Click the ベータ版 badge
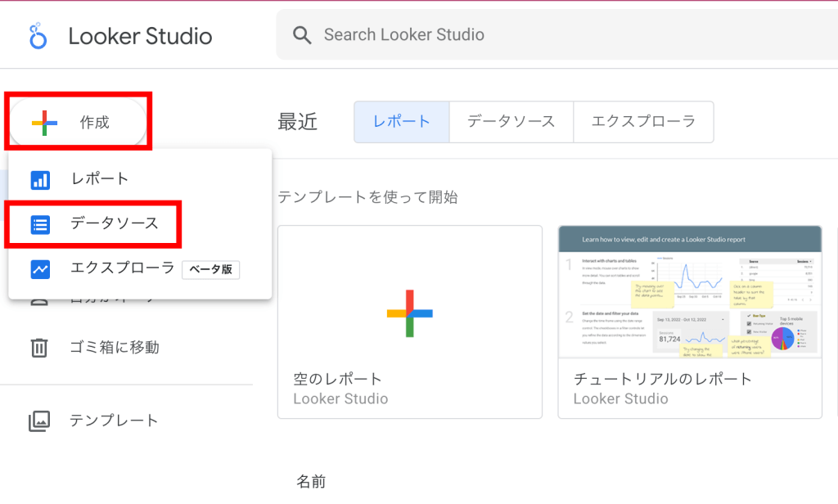The height and width of the screenshot is (504, 838). click(210, 269)
